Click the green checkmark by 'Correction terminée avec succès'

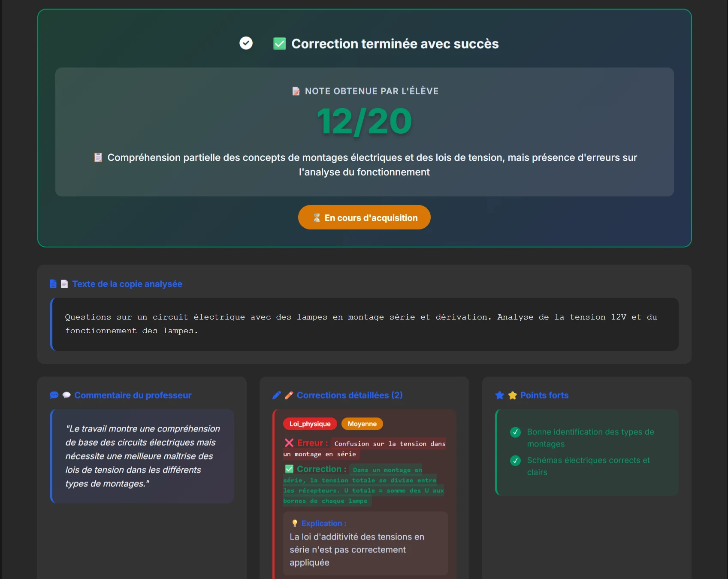pyautogui.click(x=280, y=43)
